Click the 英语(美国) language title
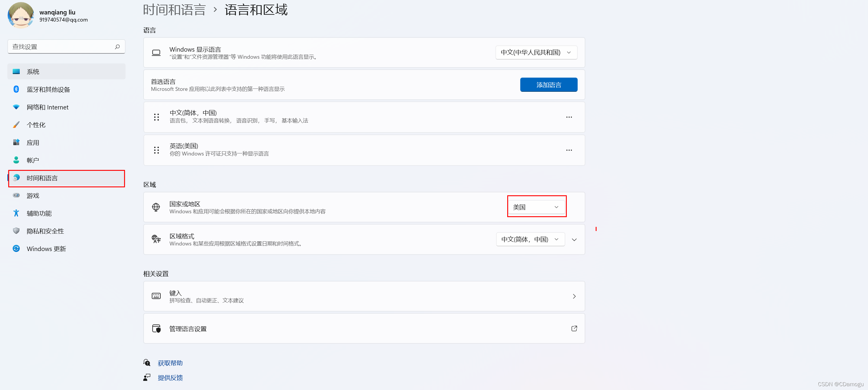Screen dimensions: 868x390 184,146
